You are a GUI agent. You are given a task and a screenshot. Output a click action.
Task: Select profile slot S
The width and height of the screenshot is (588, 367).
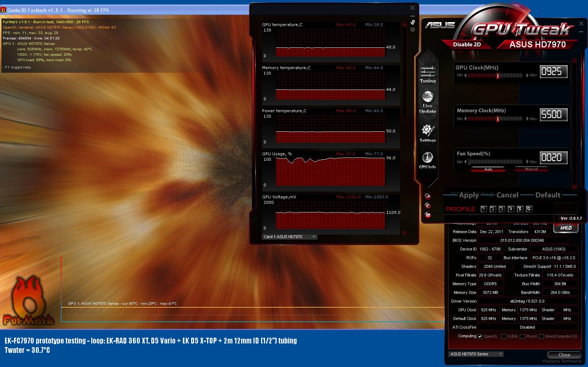click(x=520, y=209)
